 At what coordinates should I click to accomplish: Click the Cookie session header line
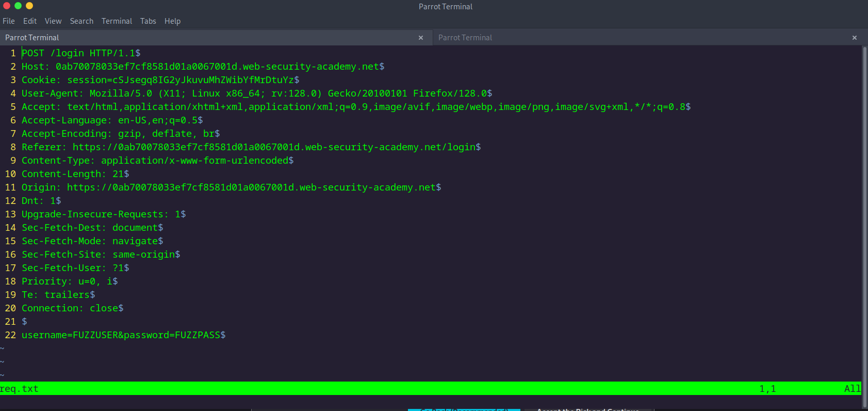(160, 80)
